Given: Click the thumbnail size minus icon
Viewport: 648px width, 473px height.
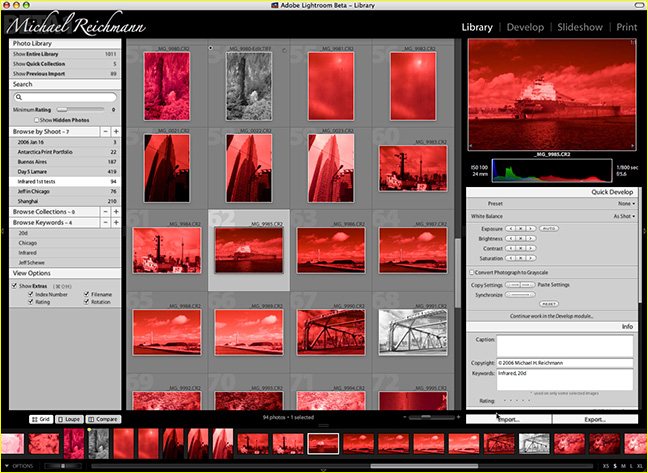Looking at the screenshot, I should coord(405,417).
